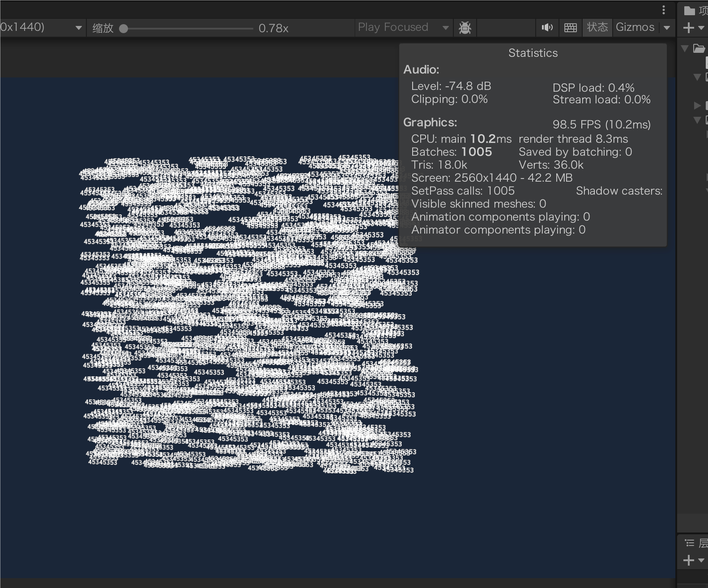
Task: Click the Animator components playing: 0 text
Action: 498,230
